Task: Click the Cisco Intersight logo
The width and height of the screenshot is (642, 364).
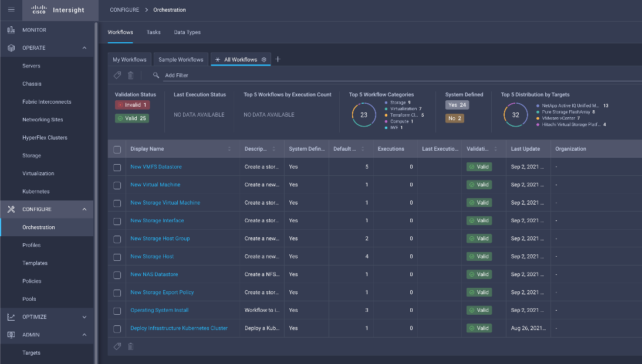Action: click(x=58, y=10)
